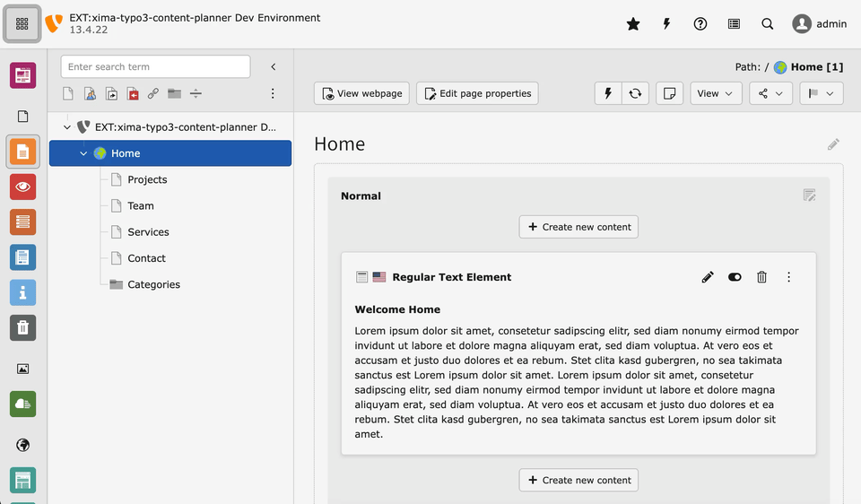Select the external link page icon
The height and width of the screenshot is (504, 861).
[153, 94]
